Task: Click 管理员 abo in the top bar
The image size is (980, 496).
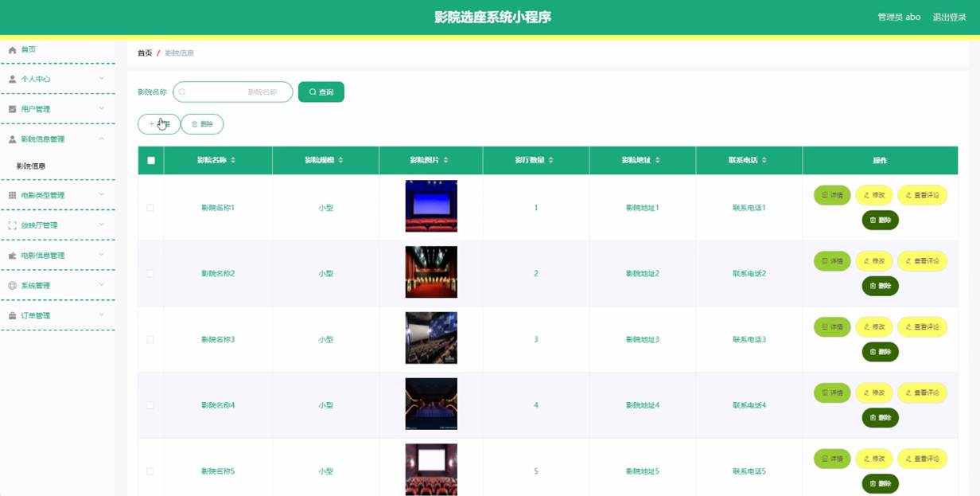Action: (x=899, y=17)
